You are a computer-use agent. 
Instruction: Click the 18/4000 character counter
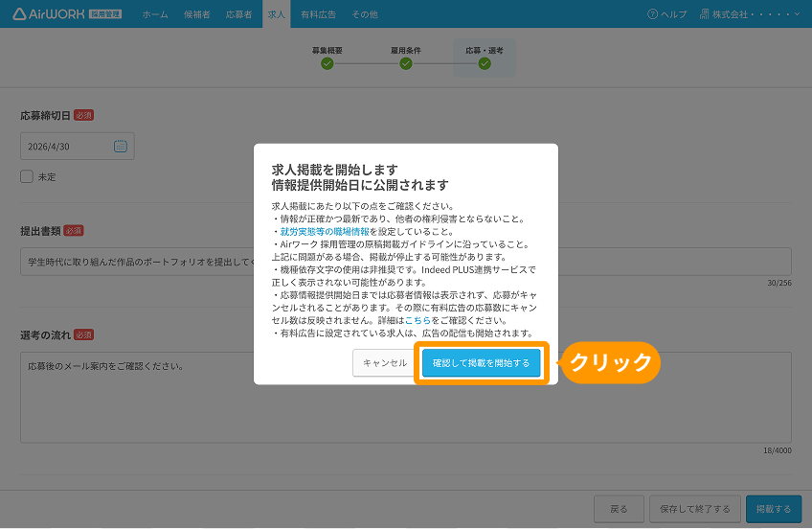pyautogui.click(x=778, y=450)
